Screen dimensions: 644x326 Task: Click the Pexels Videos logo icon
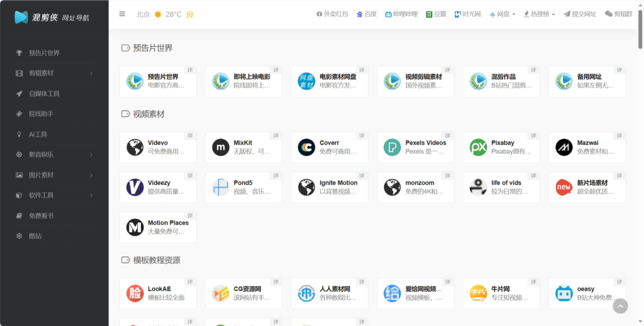click(392, 147)
